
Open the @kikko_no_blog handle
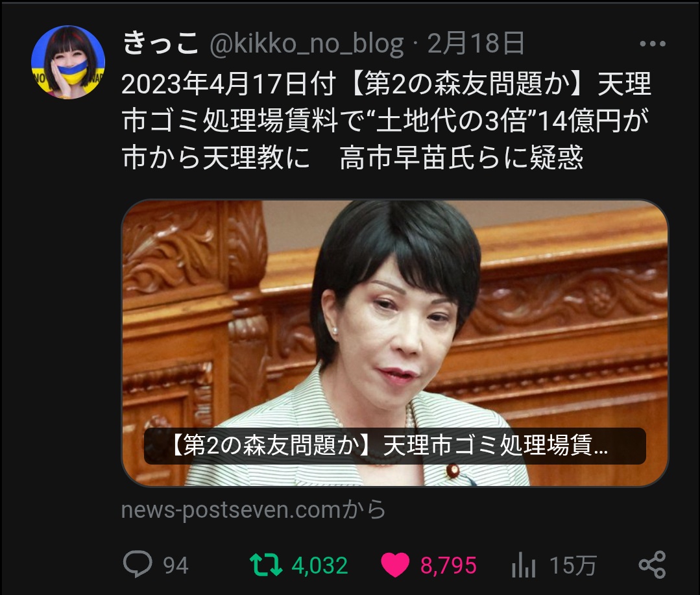pyautogui.click(x=307, y=44)
